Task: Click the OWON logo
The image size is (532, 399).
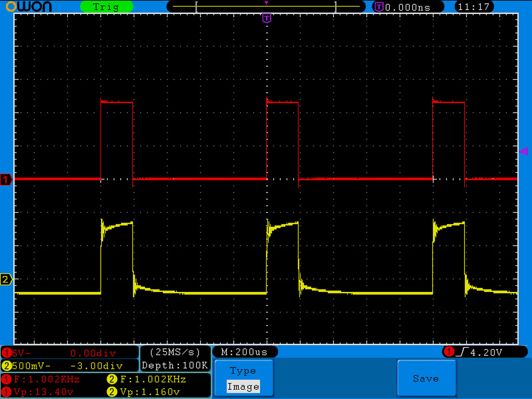Action: click(29, 6)
